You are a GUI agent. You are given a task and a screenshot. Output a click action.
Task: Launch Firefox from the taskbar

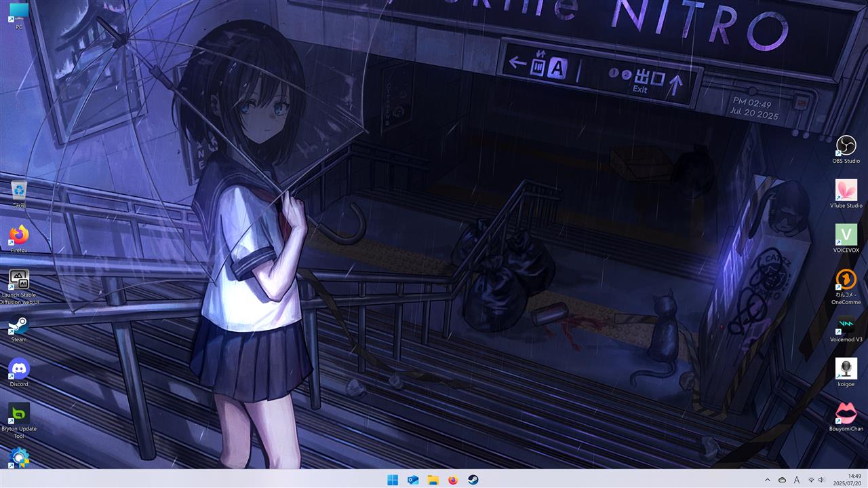453,480
